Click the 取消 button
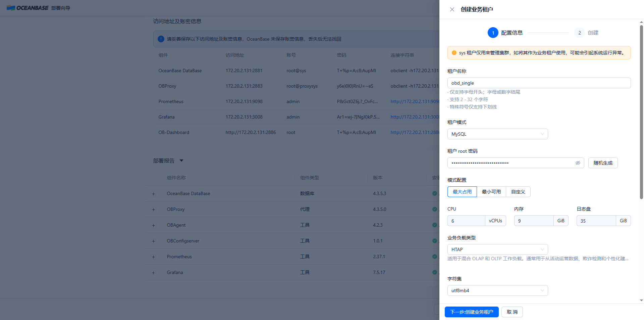 pos(512,312)
